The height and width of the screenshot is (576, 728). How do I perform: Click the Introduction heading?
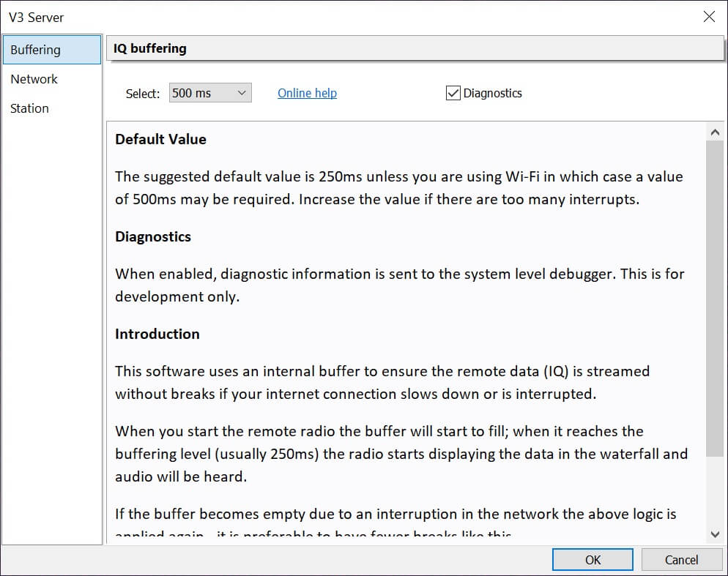[x=157, y=334]
